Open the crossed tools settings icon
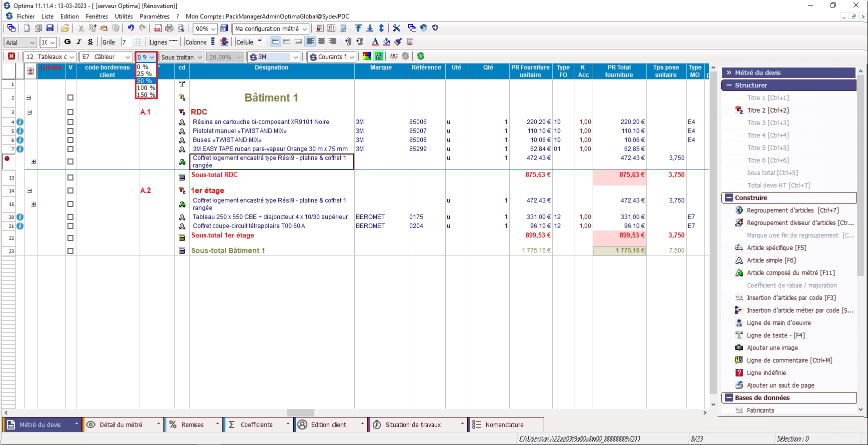 coord(396,28)
